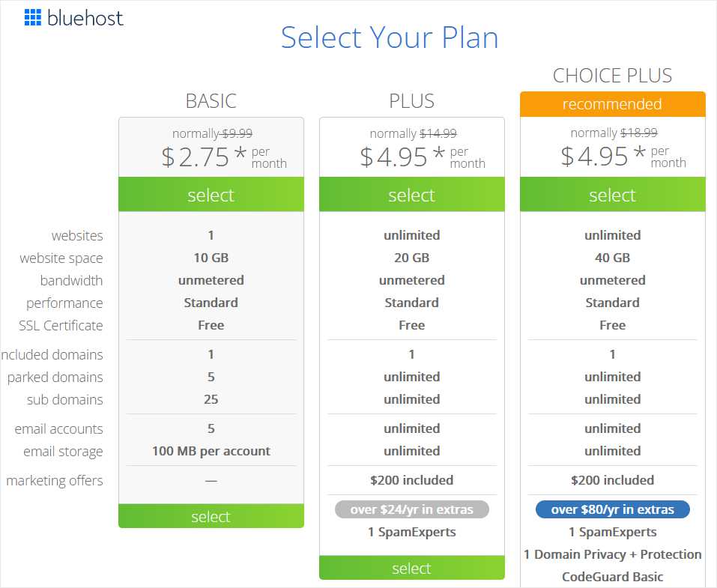Viewport: 717px width, 588px height.
Task: Click the select button on the Plus plan
Action: point(411,195)
